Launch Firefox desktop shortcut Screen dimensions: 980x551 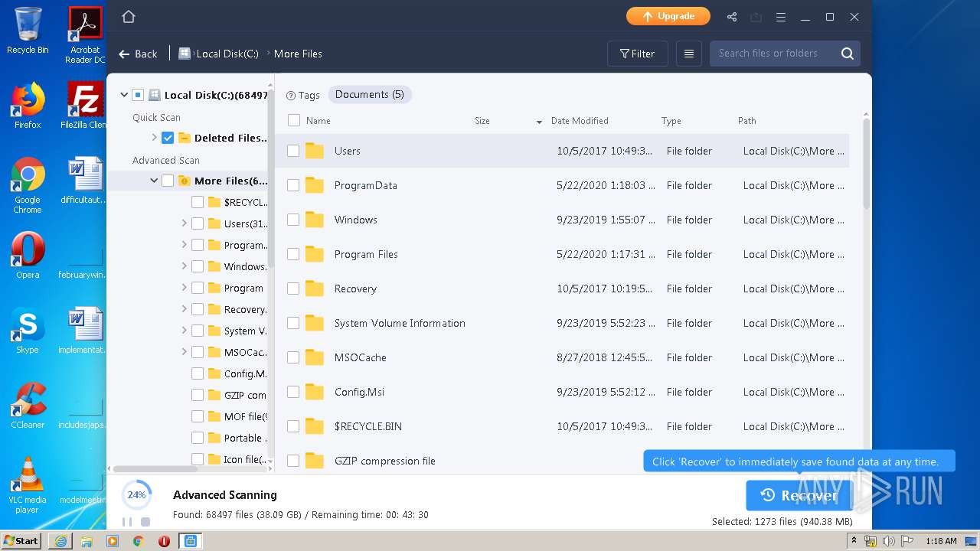[28, 106]
